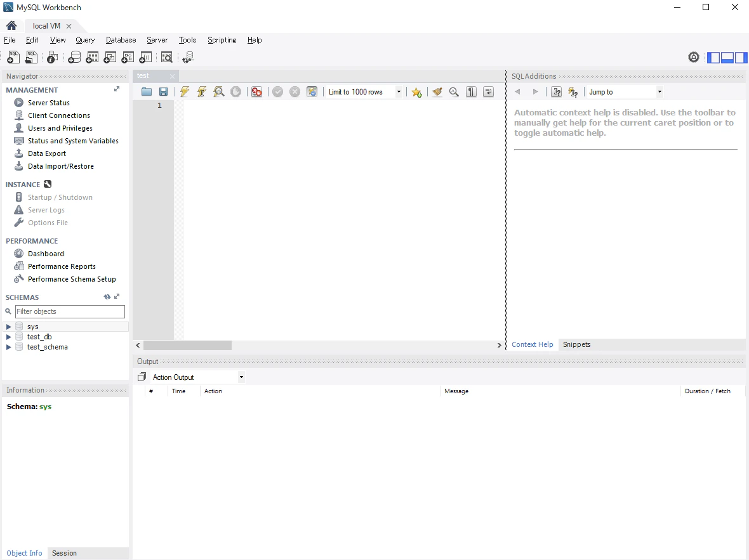Beautify the query with broom icon
Screen dimensions: 749x560
437,92
